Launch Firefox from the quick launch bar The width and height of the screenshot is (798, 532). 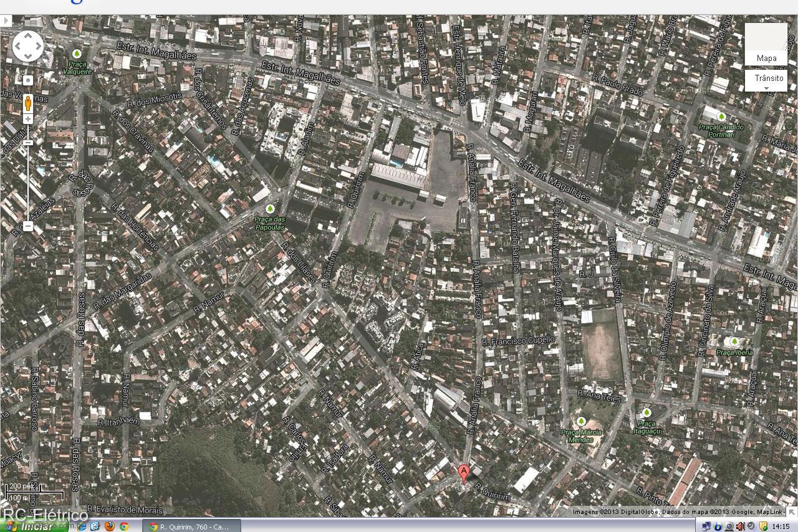[x=110, y=526]
